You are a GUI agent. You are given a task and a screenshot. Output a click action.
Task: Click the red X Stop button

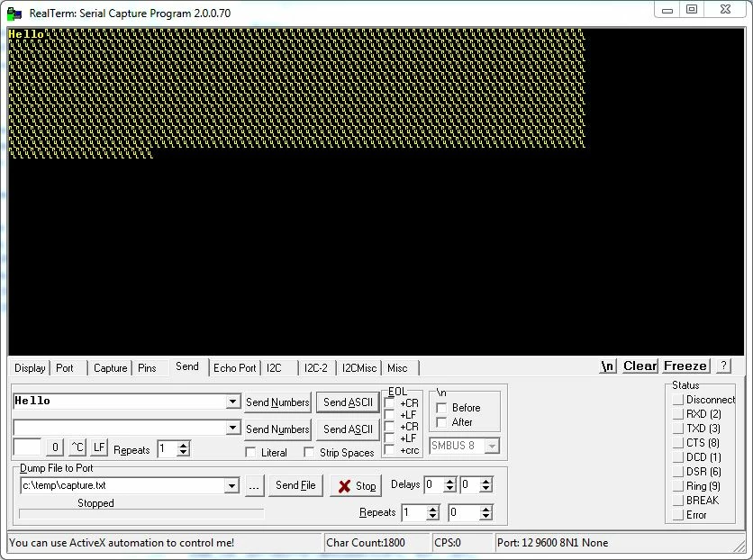pyautogui.click(x=356, y=486)
